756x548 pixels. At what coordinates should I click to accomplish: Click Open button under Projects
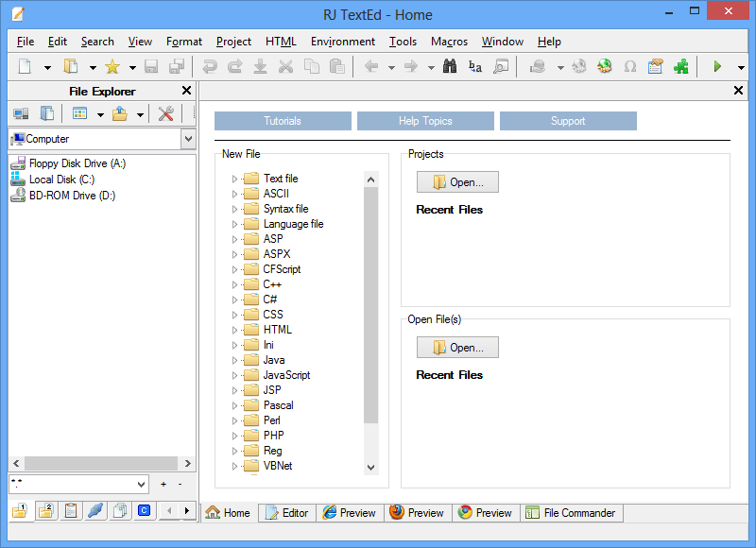pos(457,182)
